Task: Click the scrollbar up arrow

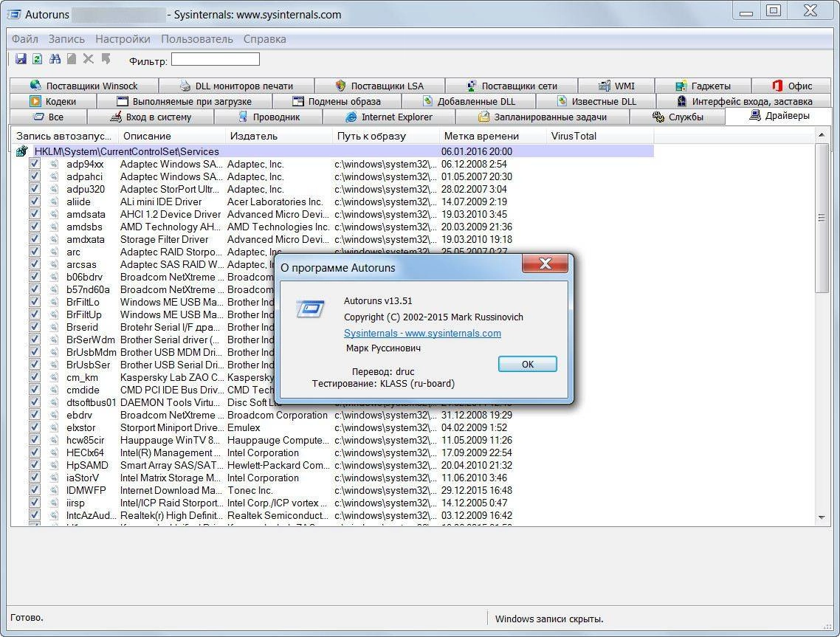Action: click(822, 136)
